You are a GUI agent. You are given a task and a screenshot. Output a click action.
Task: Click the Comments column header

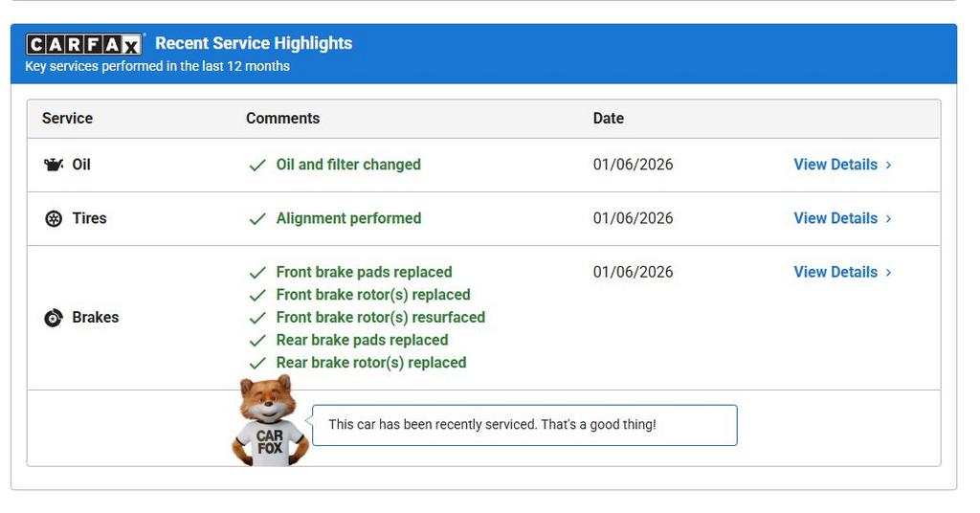tap(282, 119)
